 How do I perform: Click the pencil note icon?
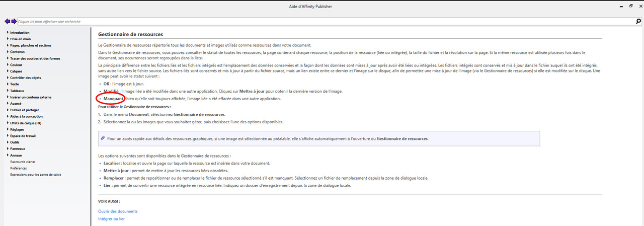pyautogui.click(x=103, y=137)
